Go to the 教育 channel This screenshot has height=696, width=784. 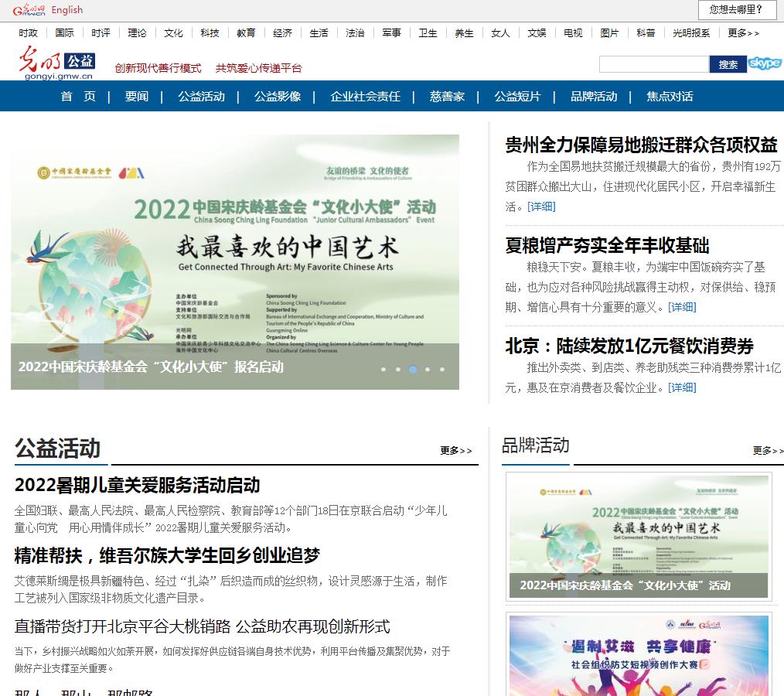coord(246,33)
